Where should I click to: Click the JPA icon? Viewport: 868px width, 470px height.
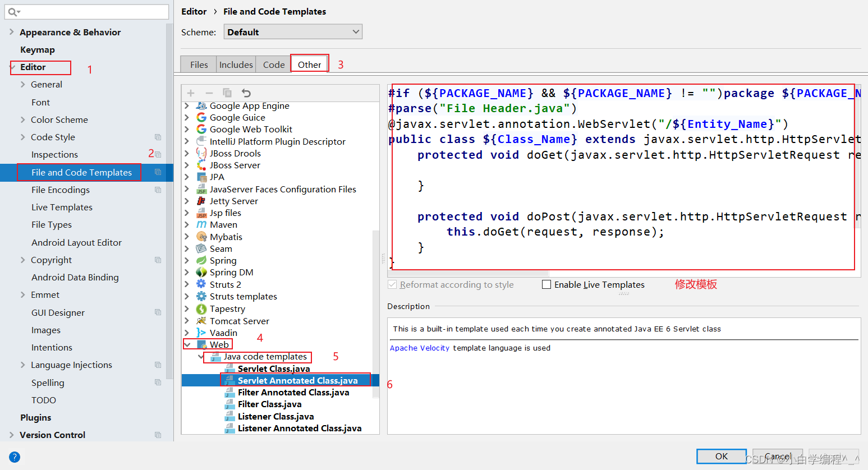tap(201, 177)
